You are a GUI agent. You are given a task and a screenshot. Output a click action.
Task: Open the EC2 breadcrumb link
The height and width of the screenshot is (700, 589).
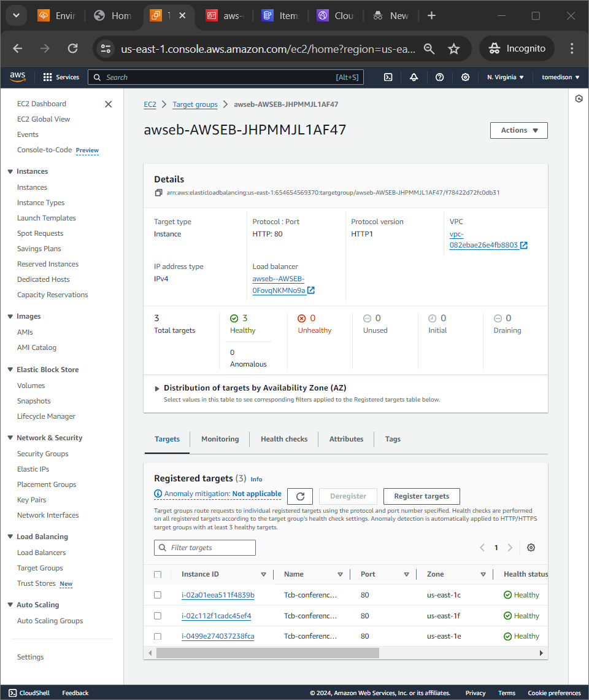(150, 104)
